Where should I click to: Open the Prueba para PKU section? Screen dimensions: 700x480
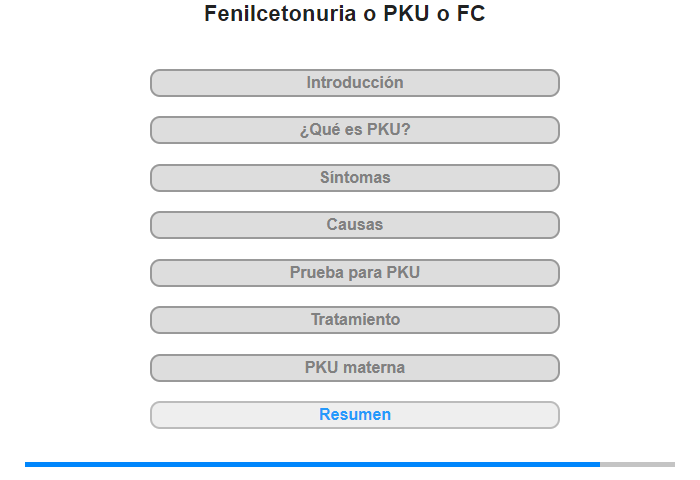point(355,273)
